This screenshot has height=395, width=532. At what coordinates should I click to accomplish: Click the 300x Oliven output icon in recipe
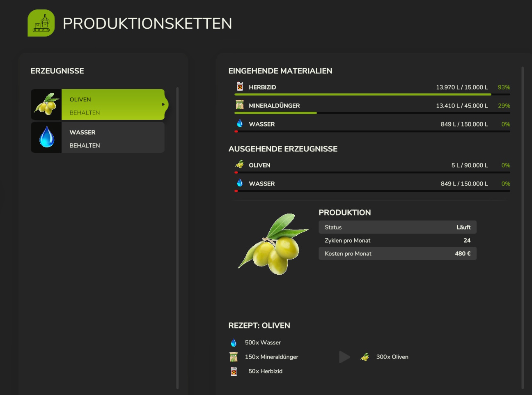coord(365,357)
